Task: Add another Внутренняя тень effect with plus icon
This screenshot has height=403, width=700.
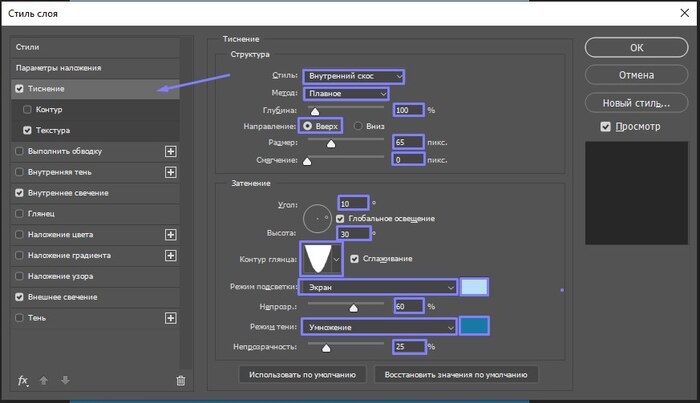Action: pos(170,172)
